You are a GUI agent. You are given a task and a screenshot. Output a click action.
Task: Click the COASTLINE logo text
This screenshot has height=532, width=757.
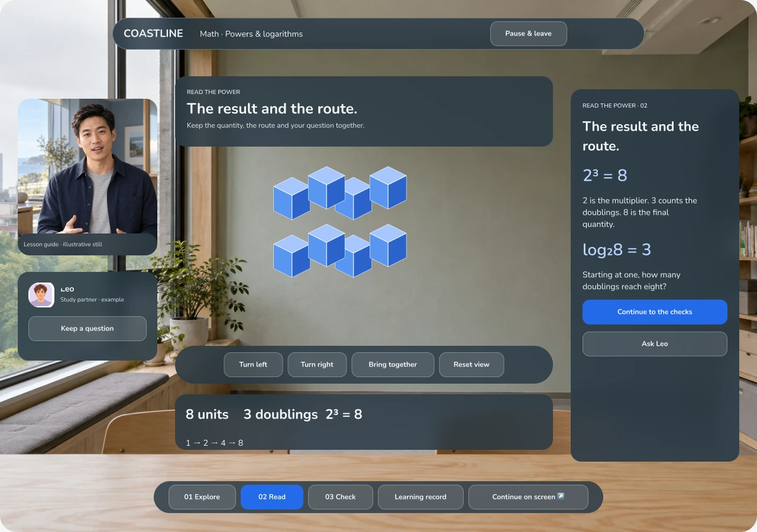(x=153, y=34)
